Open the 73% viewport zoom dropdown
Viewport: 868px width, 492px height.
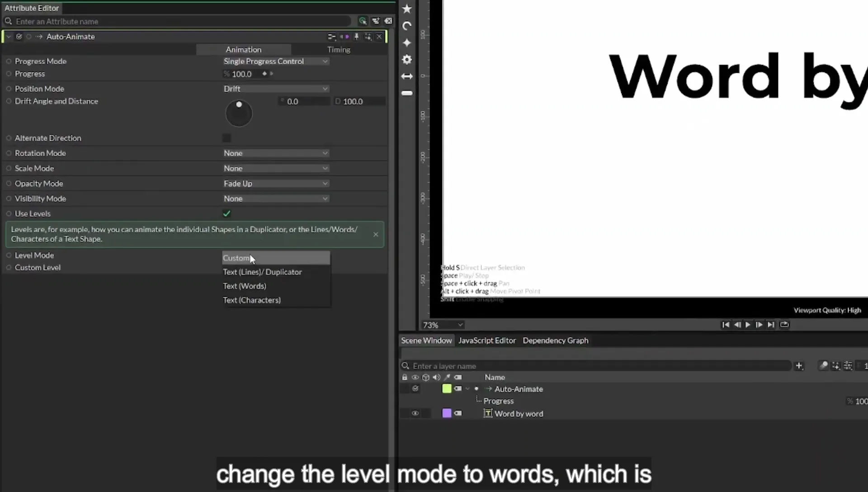pyautogui.click(x=443, y=325)
